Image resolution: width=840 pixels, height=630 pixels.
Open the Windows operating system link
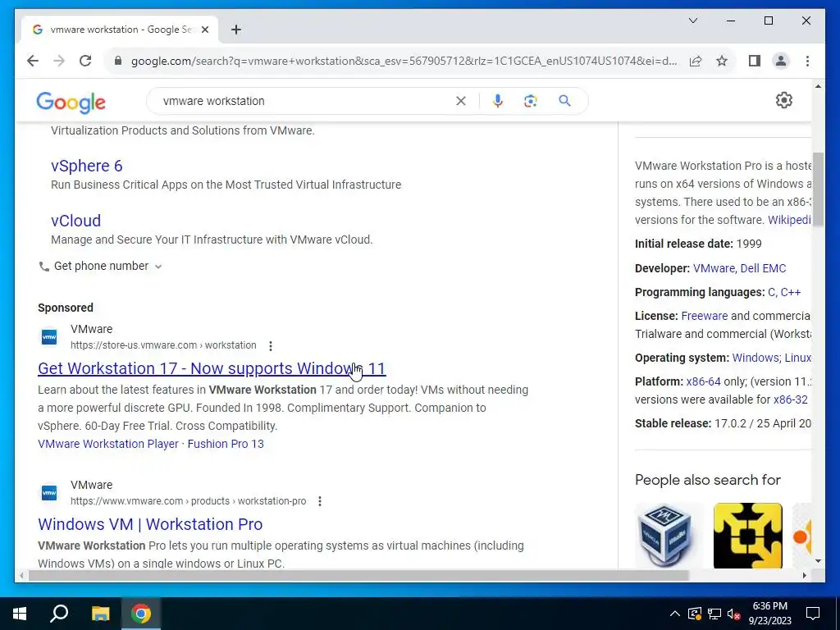756,358
